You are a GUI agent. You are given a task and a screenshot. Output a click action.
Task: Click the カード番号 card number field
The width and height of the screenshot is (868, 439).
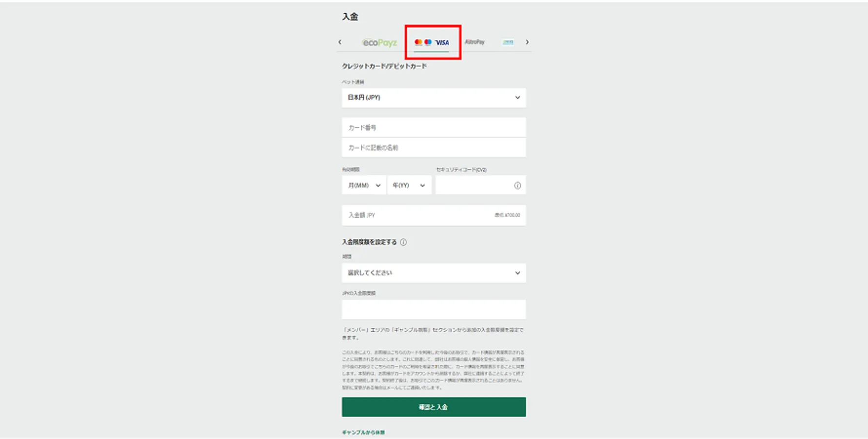(x=434, y=127)
